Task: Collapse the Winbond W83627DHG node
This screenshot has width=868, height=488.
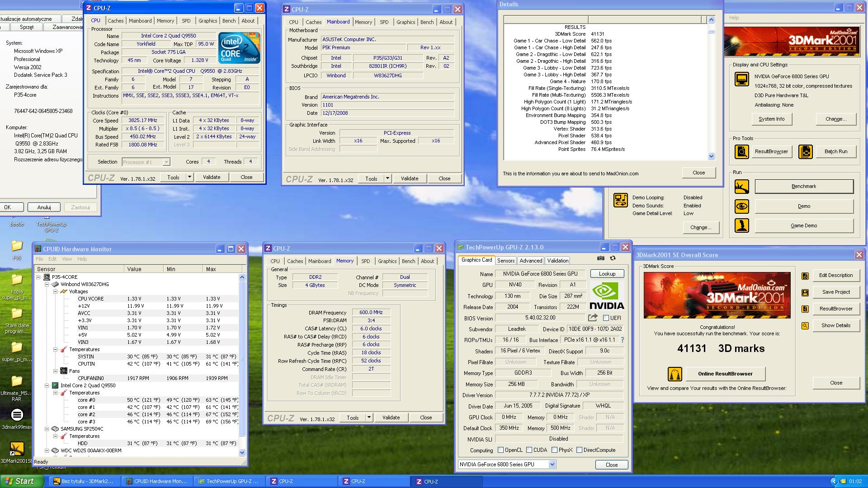Action: [x=47, y=284]
